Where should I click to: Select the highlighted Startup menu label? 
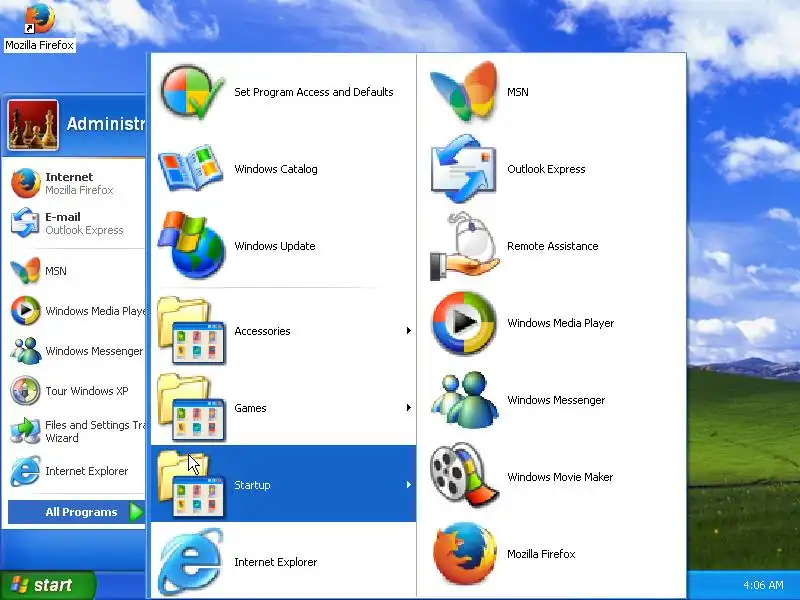coord(252,485)
